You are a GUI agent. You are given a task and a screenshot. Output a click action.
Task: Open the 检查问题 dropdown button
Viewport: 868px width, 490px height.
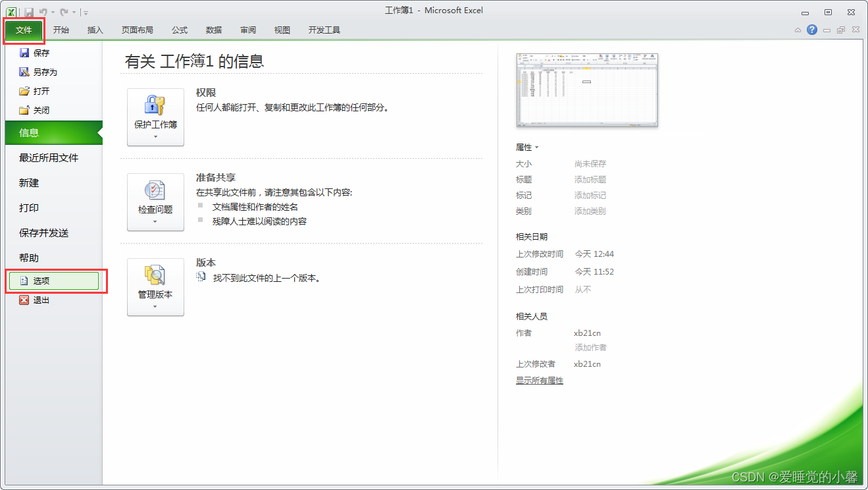(x=155, y=202)
